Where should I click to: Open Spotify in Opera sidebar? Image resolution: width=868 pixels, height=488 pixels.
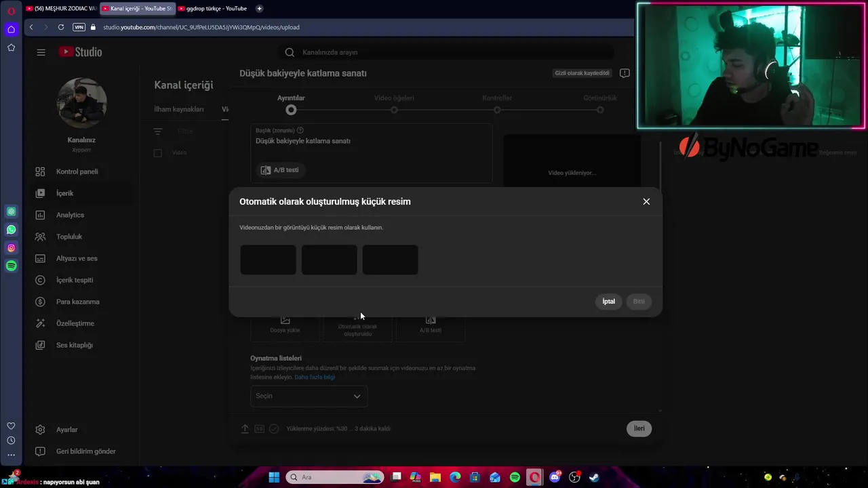(x=11, y=266)
